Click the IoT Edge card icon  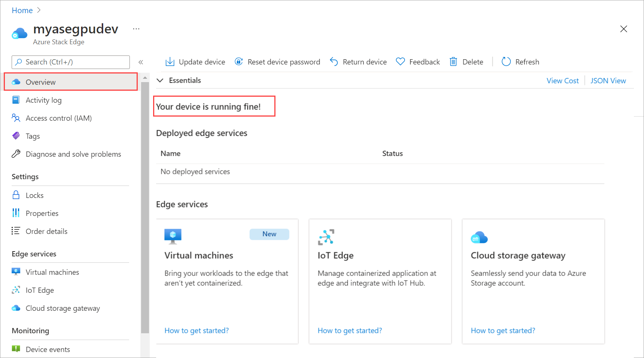pyautogui.click(x=326, y=237)
